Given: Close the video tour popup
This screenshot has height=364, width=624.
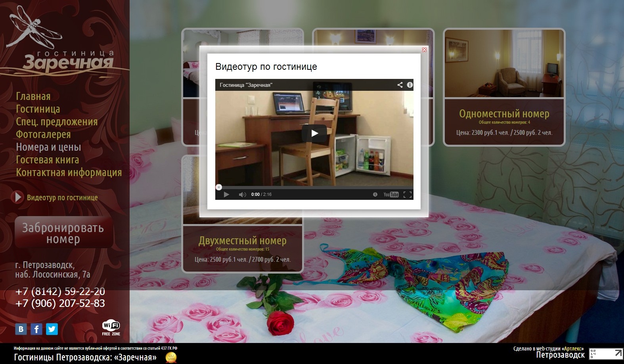Looking at the screenshot, I should (x=424, y=50).
